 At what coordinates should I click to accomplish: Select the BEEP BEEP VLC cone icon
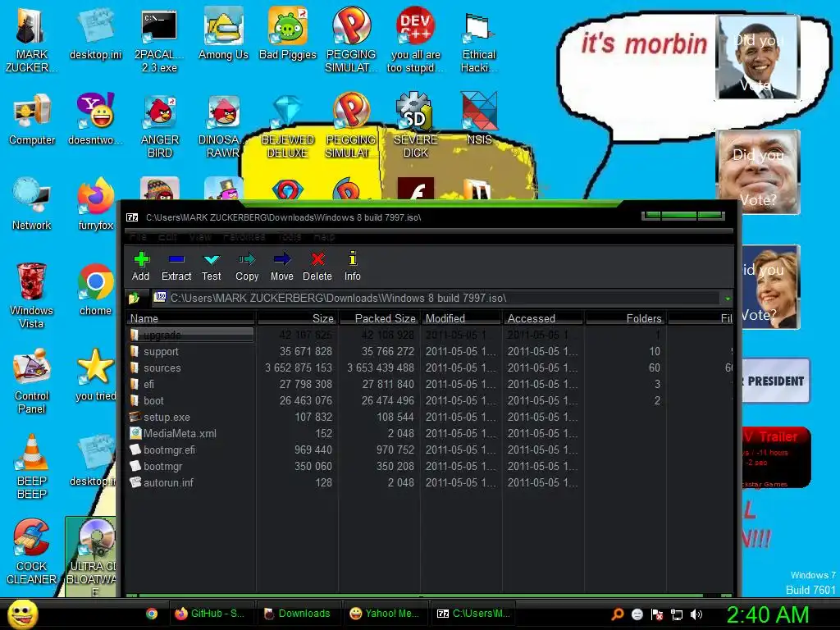[x=32, y=466]
